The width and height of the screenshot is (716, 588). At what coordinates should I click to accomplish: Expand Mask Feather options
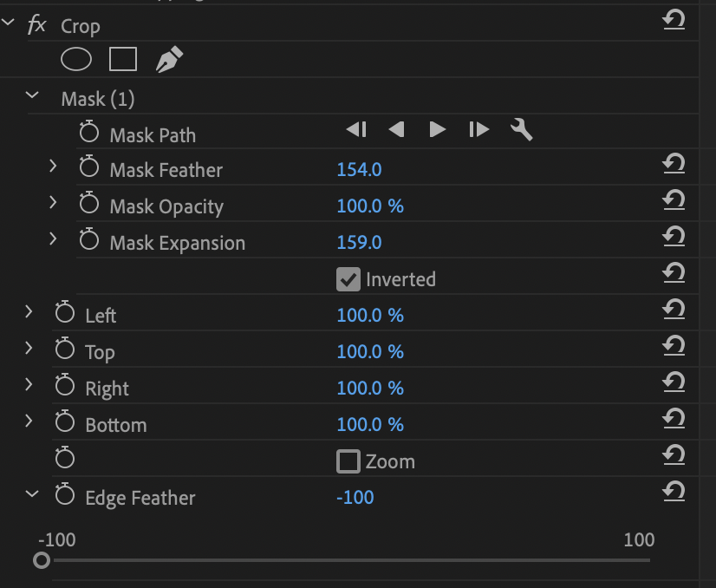click(53, 166)
